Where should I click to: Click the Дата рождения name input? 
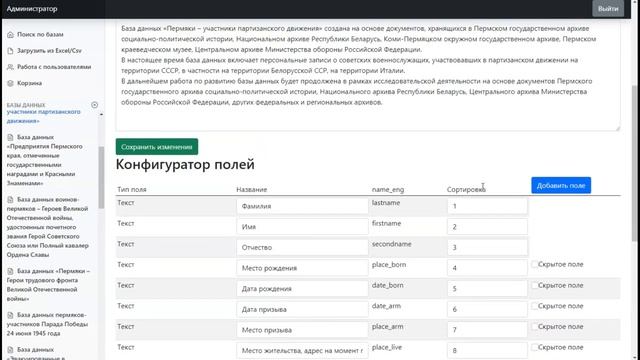(x=302, y=289)
